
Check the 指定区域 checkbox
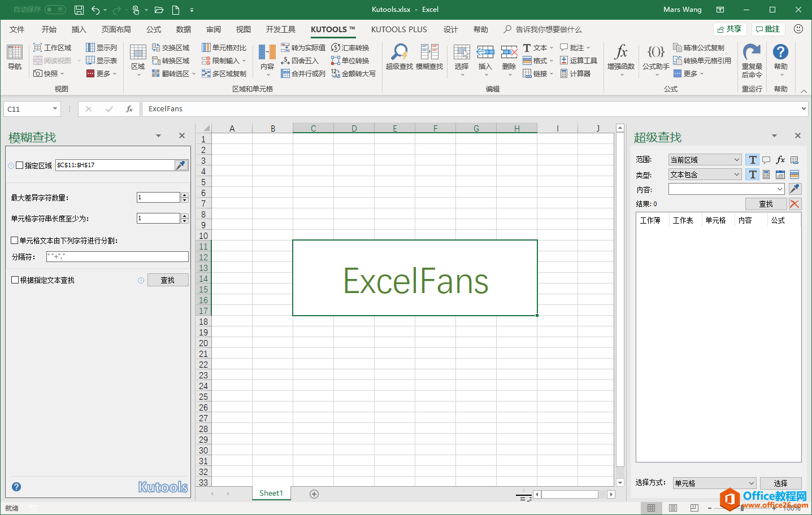pos(20,165)
